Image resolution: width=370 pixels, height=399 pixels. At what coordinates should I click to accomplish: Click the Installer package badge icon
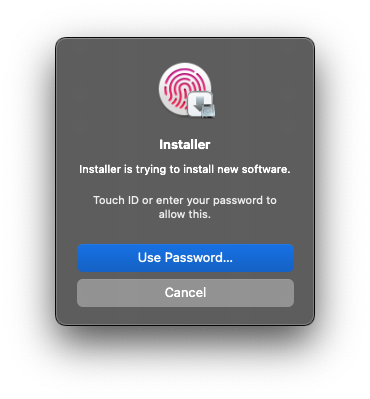(201, 104)
